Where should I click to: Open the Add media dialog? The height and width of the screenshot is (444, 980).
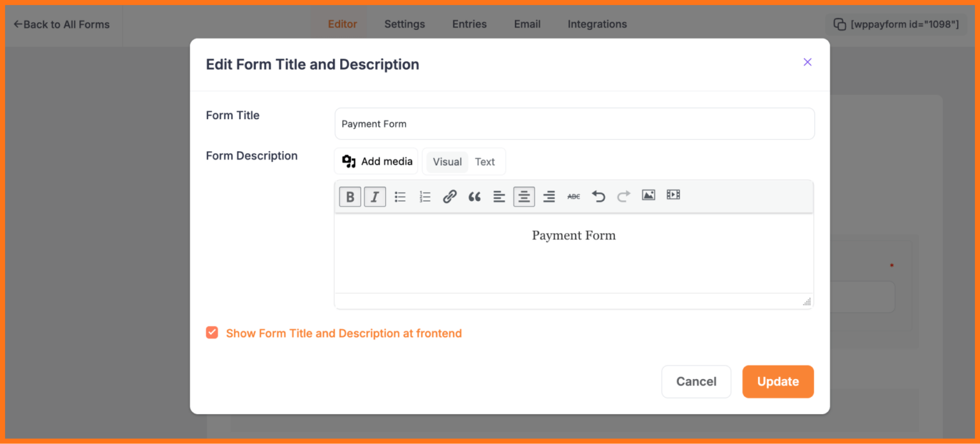pyautogui.click(x=376, y=161)
